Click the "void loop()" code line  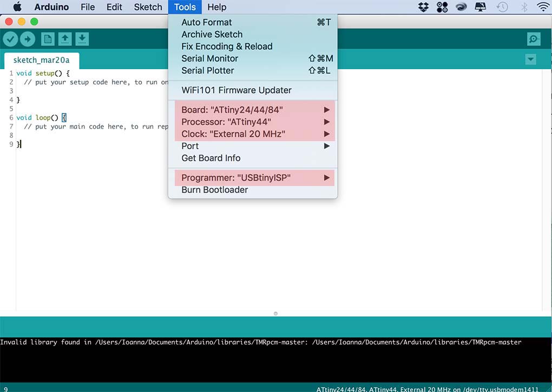41,117
